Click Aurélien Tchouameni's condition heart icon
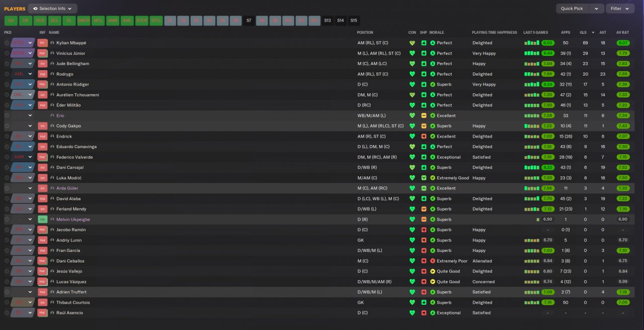The width and height of the screenshot is (644, 330). point(412,95)
